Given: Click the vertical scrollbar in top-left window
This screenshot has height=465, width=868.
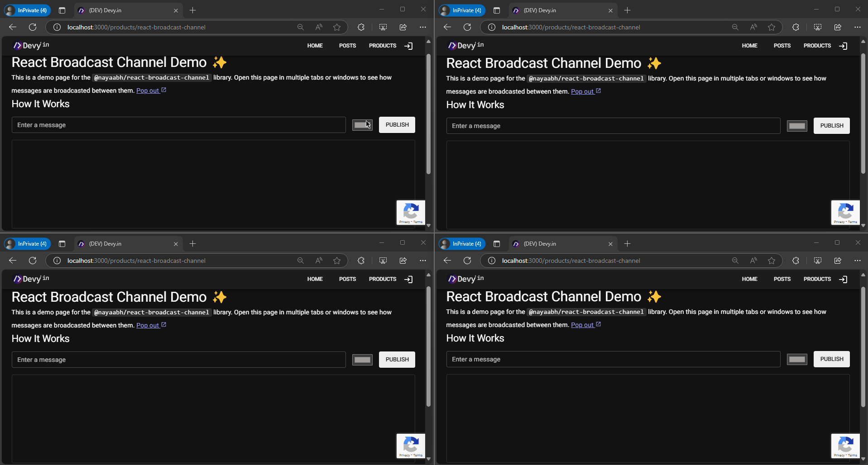Looking at the screenshot, I should [x=428, y=114].
